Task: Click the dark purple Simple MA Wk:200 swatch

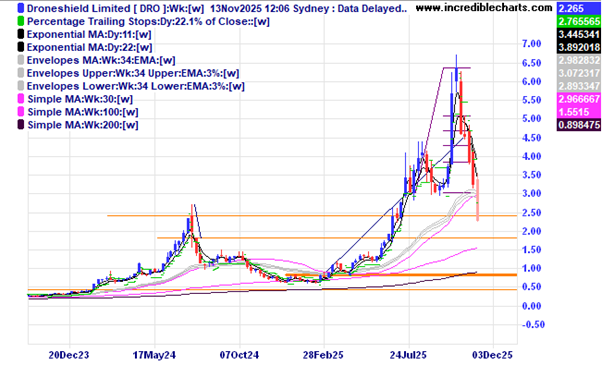Action: pyautogui.click(x=21, y=125)
